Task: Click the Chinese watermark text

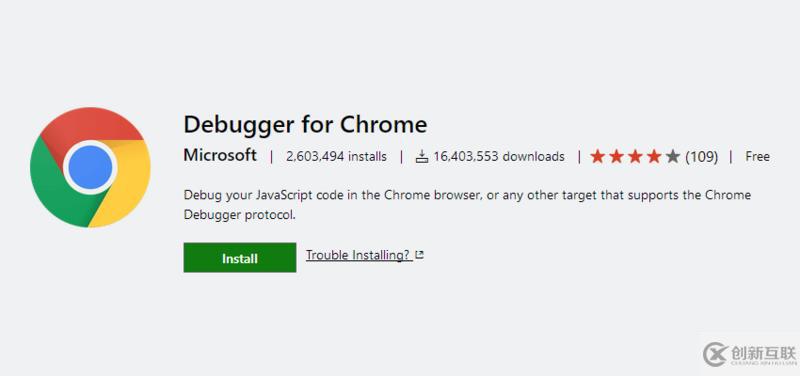Action: click(x=763, y=352)
